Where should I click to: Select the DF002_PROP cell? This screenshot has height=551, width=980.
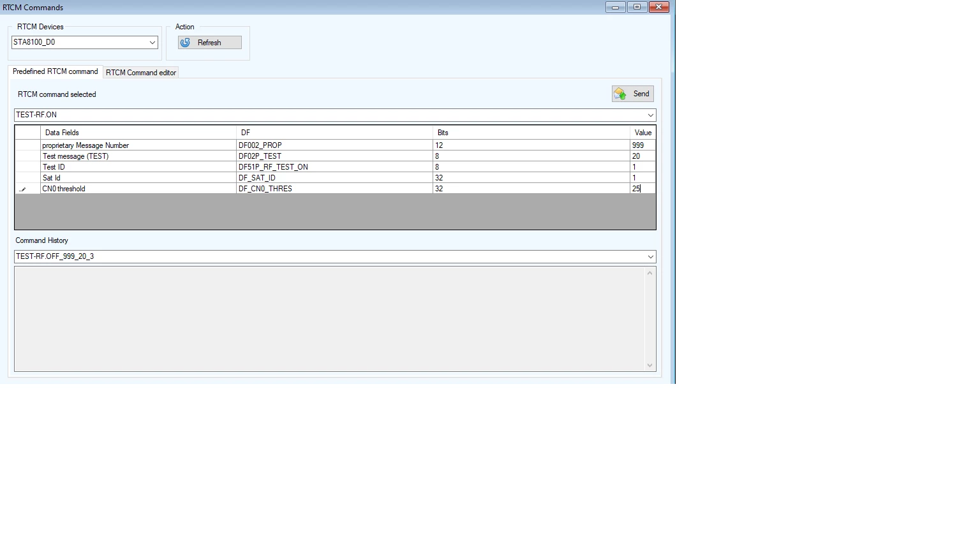point(335,145)
